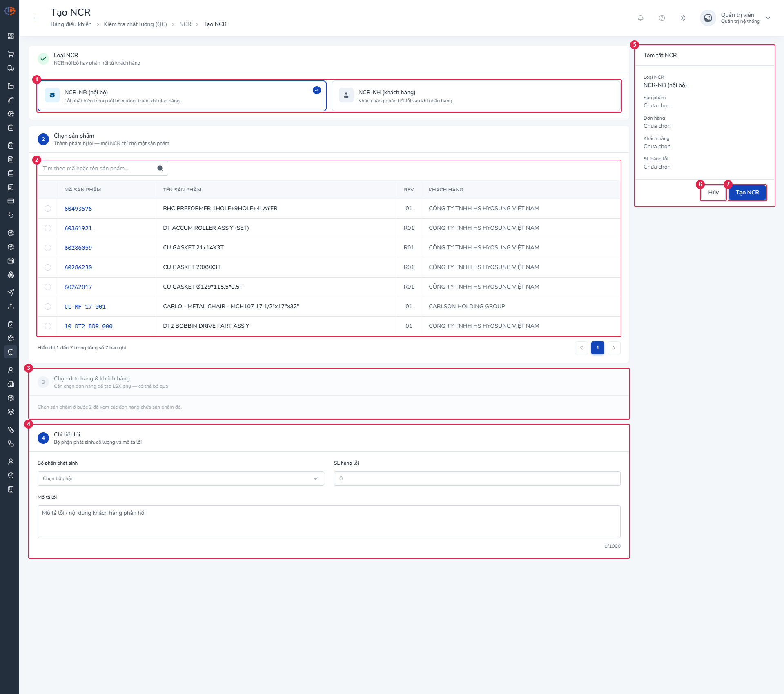
Task: Go to next page of products
Action: [x=614, y=348]
